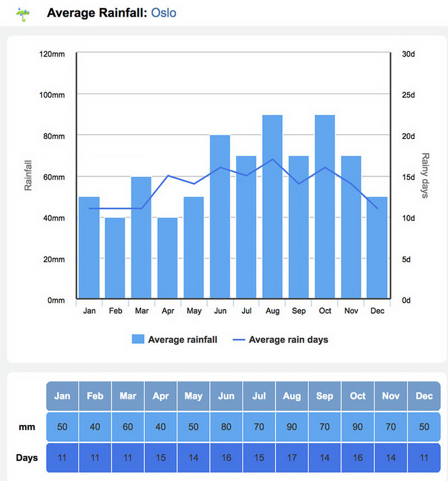Click the Oct column header in the table

(x=358, y=396)
